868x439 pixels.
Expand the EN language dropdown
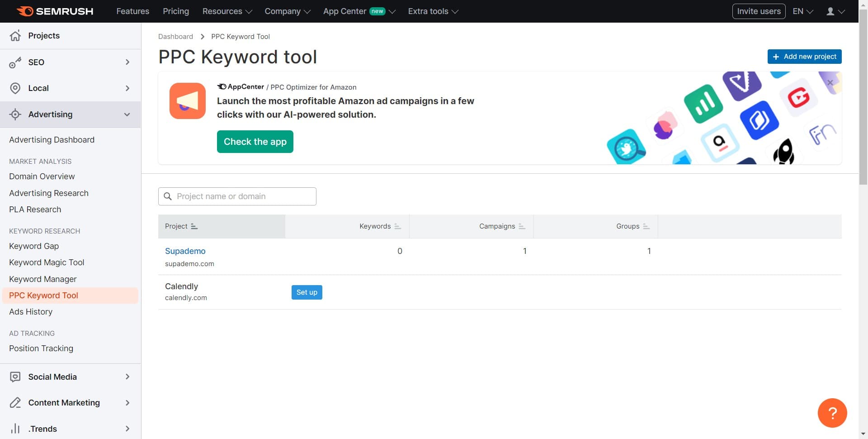pyautogui.click(x=802, y=11)
